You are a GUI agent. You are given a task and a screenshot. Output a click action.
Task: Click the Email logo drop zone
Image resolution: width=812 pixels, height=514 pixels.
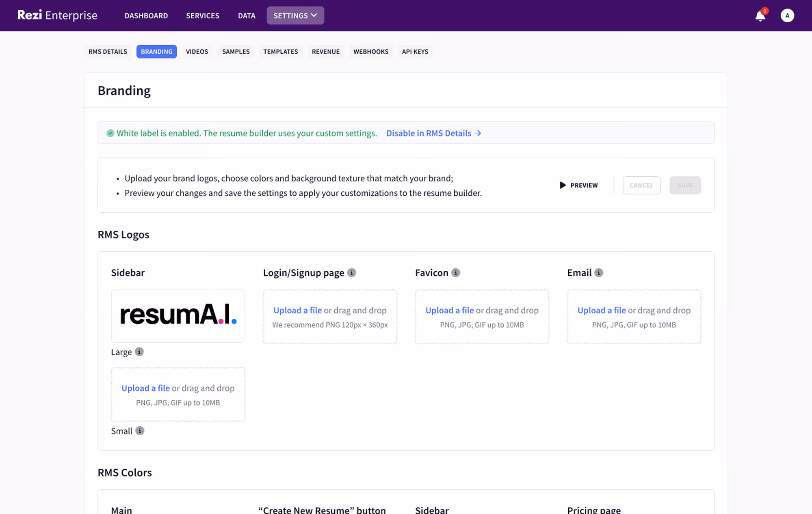pos(634,317)
